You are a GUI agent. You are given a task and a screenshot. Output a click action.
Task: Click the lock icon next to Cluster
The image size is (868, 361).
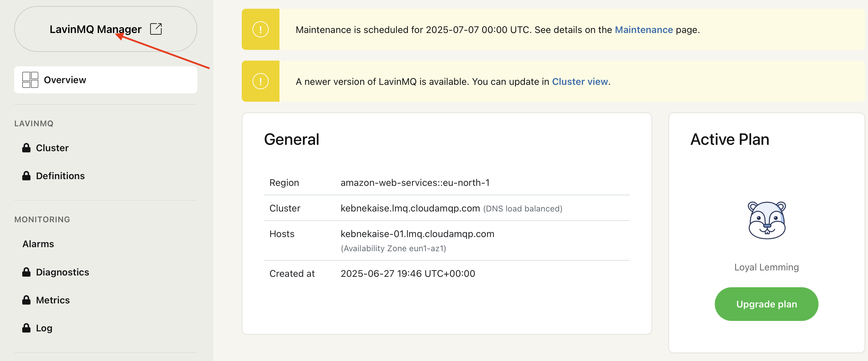click(26, 148)
